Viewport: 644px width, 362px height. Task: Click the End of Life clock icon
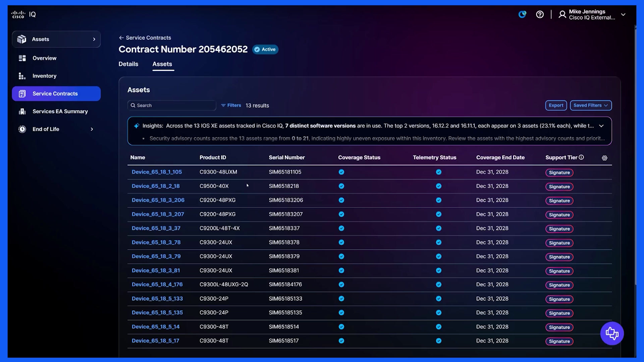tap(22, 129)
